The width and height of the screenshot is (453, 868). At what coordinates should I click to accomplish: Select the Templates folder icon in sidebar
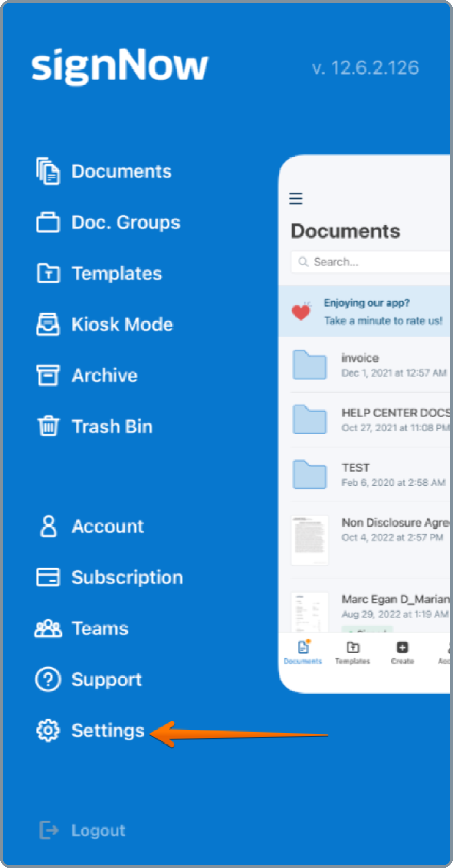(x=48, y=273)
